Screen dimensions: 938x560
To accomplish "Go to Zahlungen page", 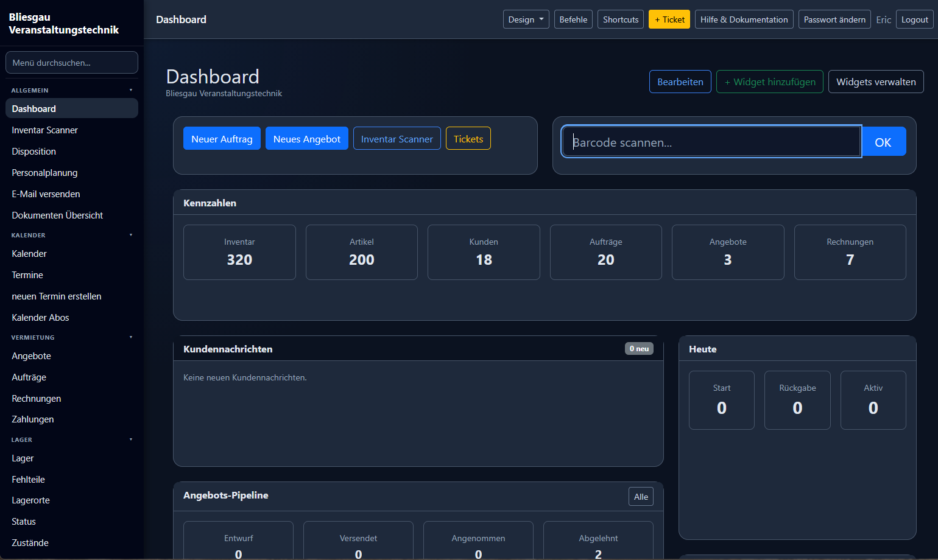I will point(72,419).
